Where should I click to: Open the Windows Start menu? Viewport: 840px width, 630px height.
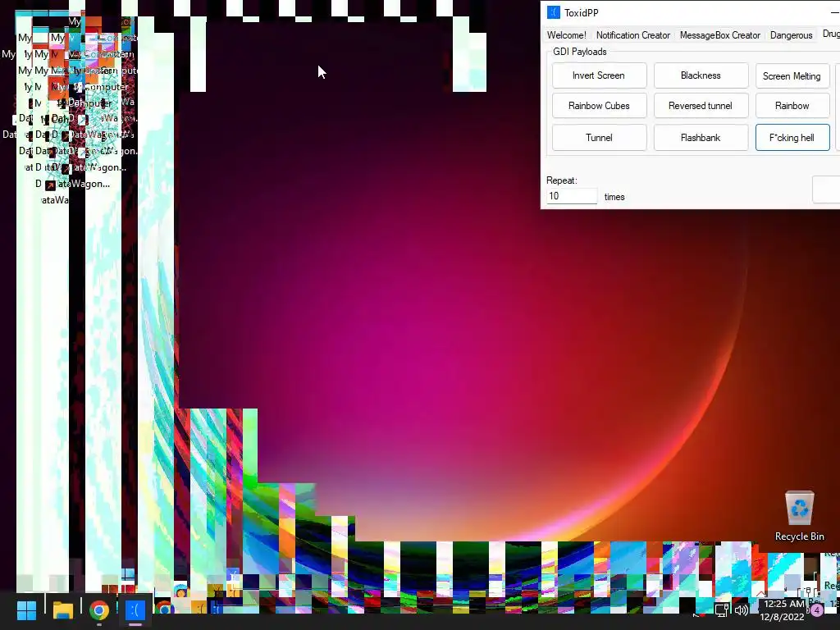click(26, 609)
